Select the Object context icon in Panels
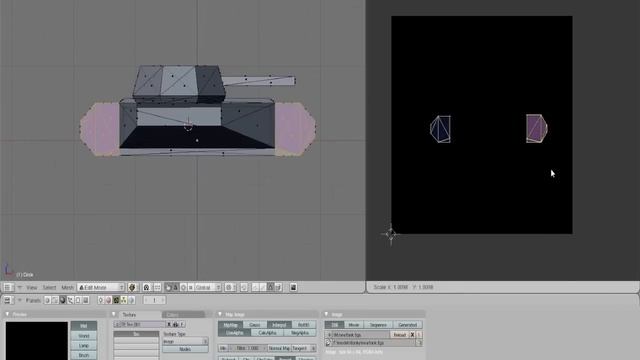This screenshot has width=640, height=360. coord(70,300)
